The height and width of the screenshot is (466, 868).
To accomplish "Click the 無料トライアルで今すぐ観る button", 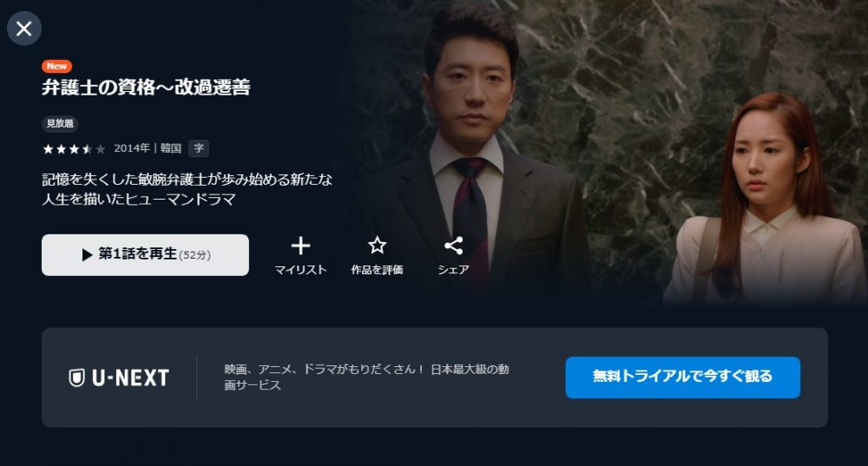I will point(682,377).
